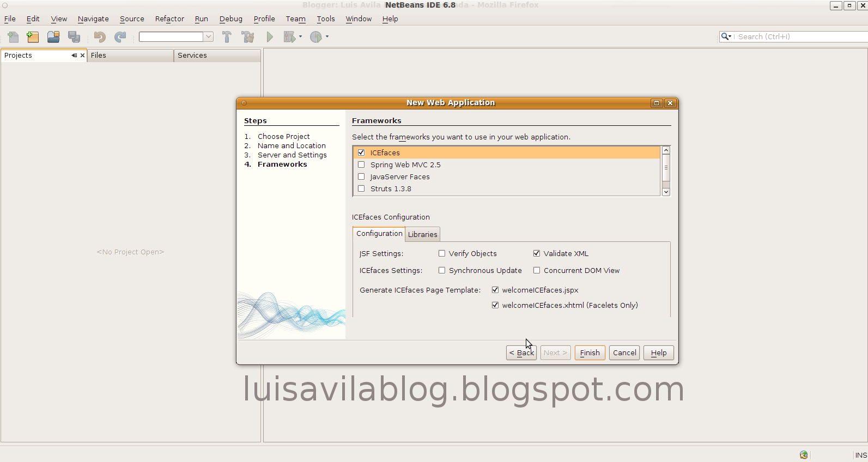Uncheck the welcomeICEfaces.jspx template checkbox

pos(495,290)
